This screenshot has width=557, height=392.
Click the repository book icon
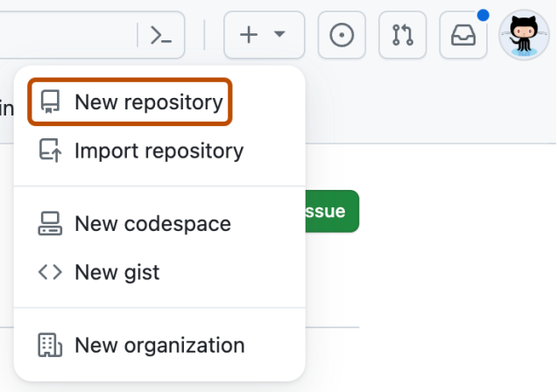coord(51,102)
